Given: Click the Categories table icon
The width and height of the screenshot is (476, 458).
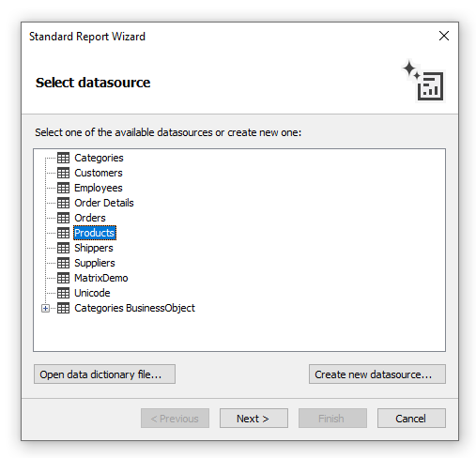Looking at the screenshot, I should [x=63, y=158].
